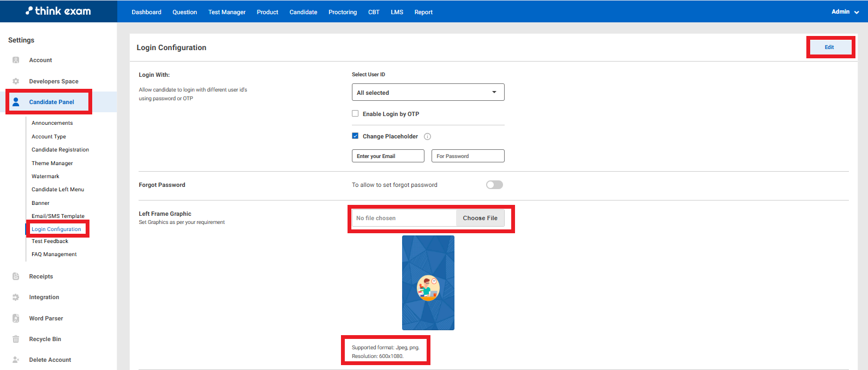Expand the Admin account menu
Screen dimensions: 868x370
click(845, 11)
